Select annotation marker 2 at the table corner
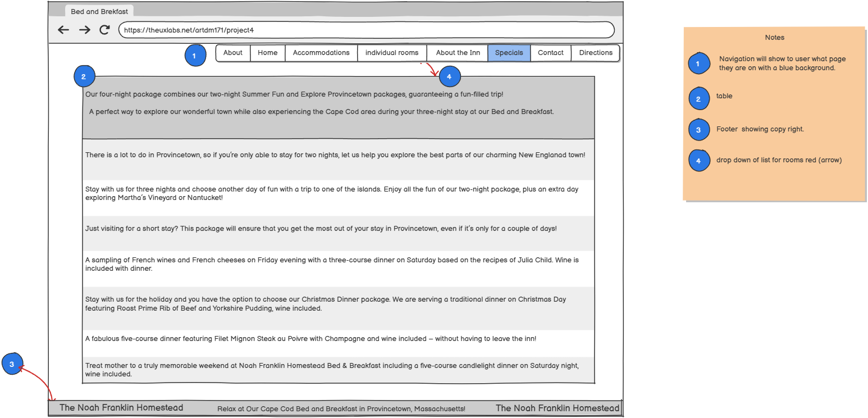 [84, 76]
